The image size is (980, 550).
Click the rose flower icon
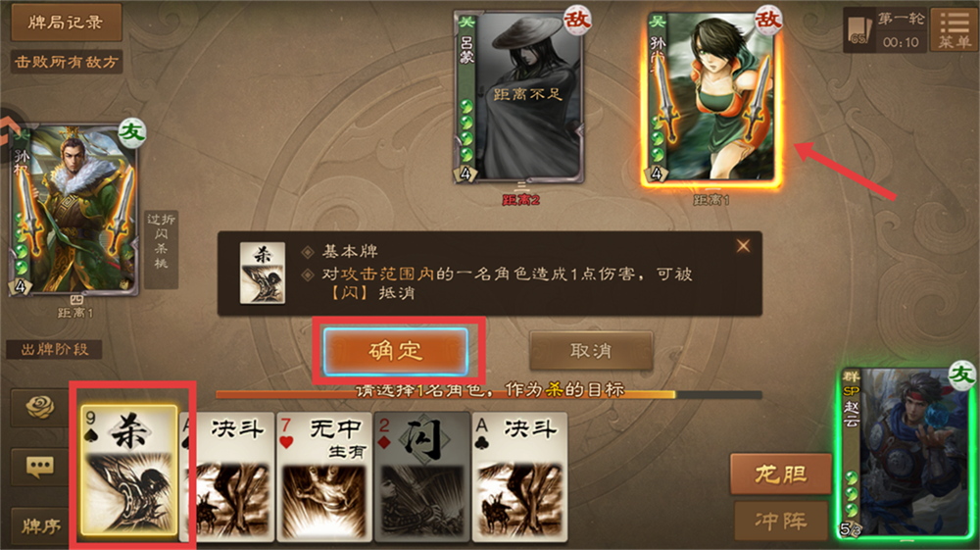coord(39,408)
